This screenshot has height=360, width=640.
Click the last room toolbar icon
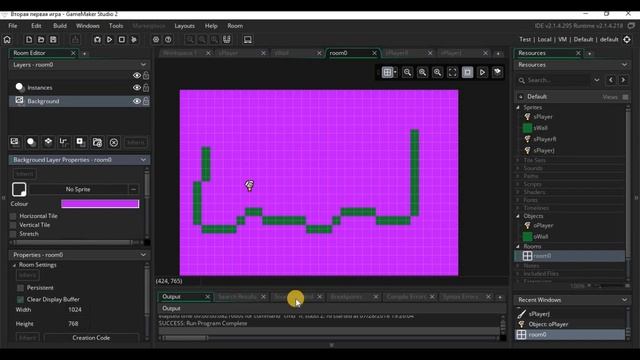[x=498, y=72]
